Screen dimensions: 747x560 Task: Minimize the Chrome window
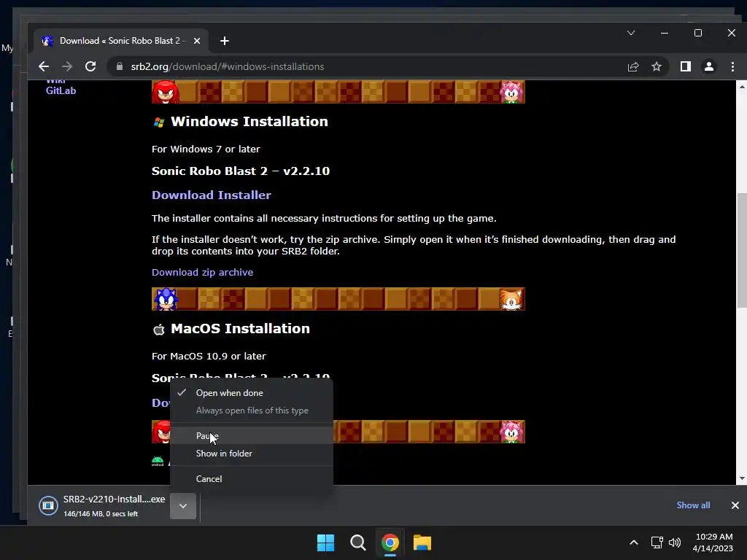(x=665, y=33)
